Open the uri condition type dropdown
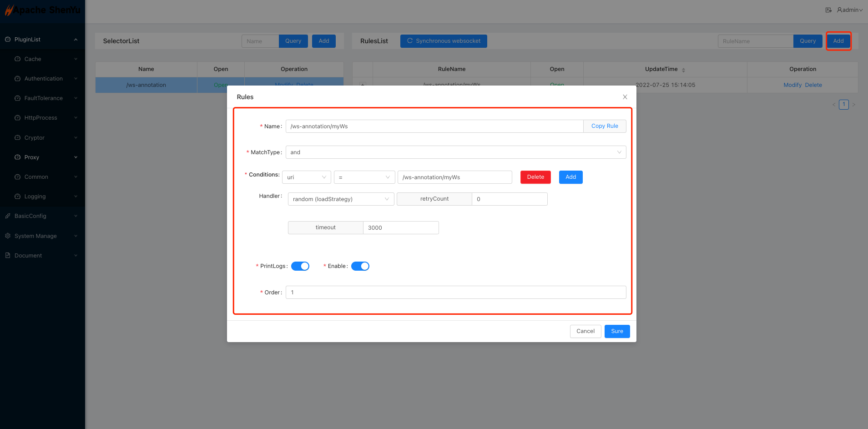The height and width of the screenshot is (429, 868). point(306,177)
